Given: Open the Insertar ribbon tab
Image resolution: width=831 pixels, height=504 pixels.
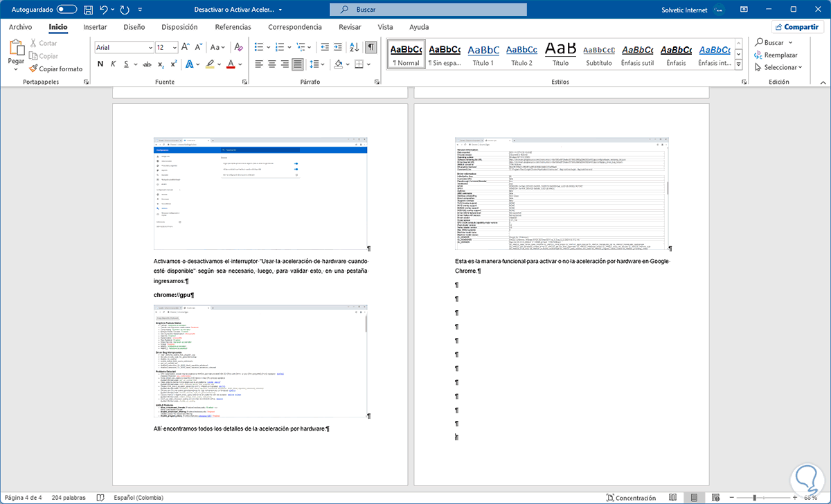Looking at the screenshot, I should point(95,27).
